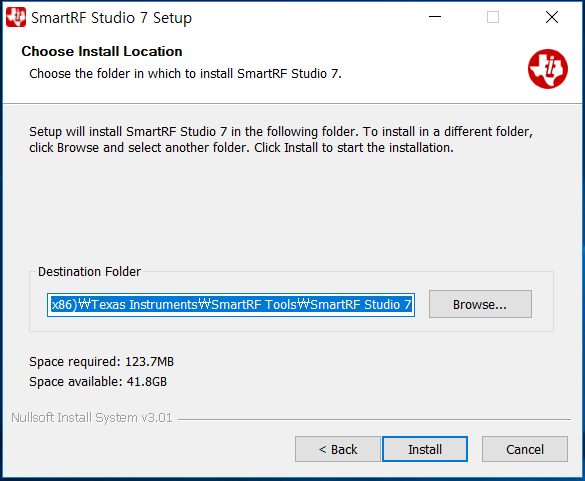Image resolution: width=585 pixels, height=481 pixels.
Task: Open the Browse... folder chooser
Action: tap(480, 304)
